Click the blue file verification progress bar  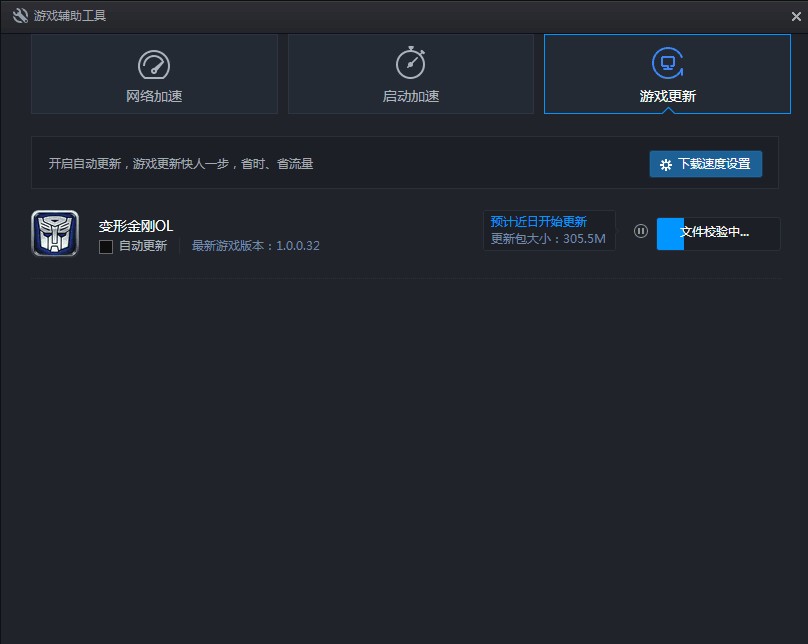670,233
